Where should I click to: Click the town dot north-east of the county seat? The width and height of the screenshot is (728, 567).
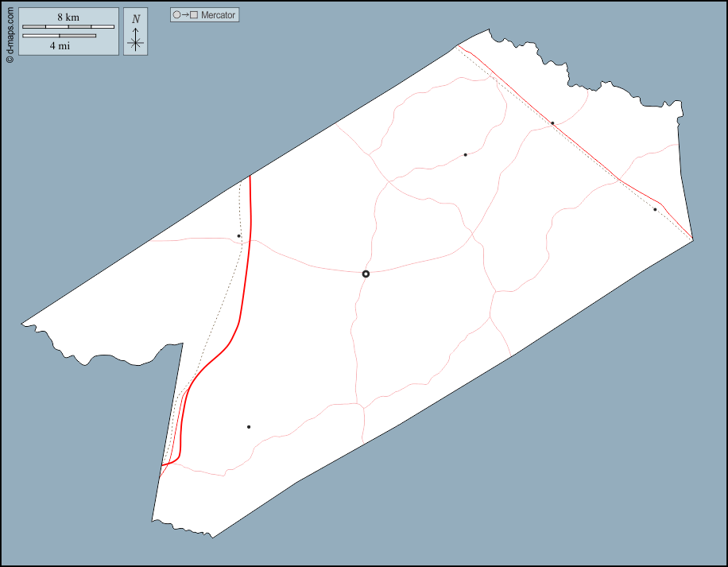(466, 155)
